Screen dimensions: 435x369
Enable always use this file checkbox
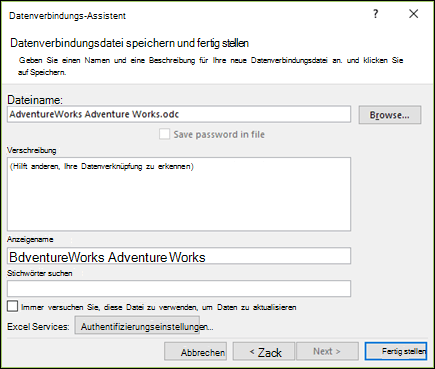point(12,306)
